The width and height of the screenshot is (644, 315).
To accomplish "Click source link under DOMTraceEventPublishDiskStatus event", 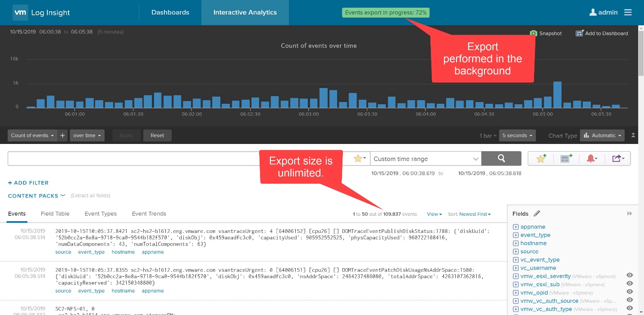I will pos(64,252).
